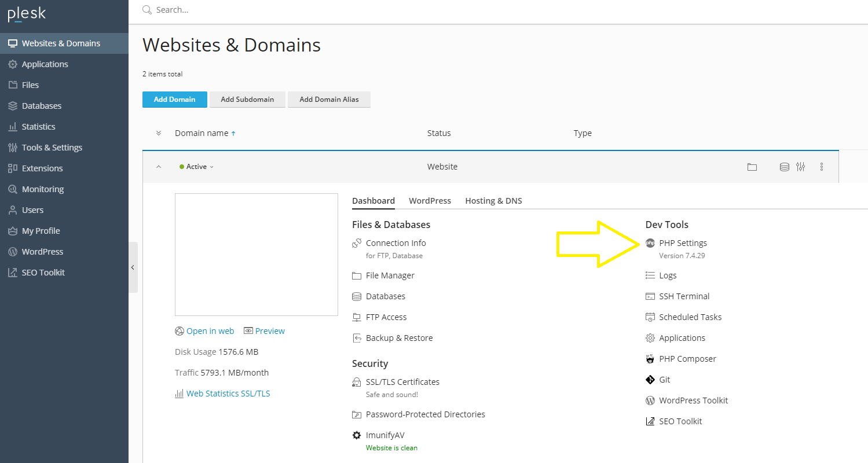Switch to the Hosting & DNS tab
The height and width of the screenshot is (463, 868).
[x=493, y=200]
